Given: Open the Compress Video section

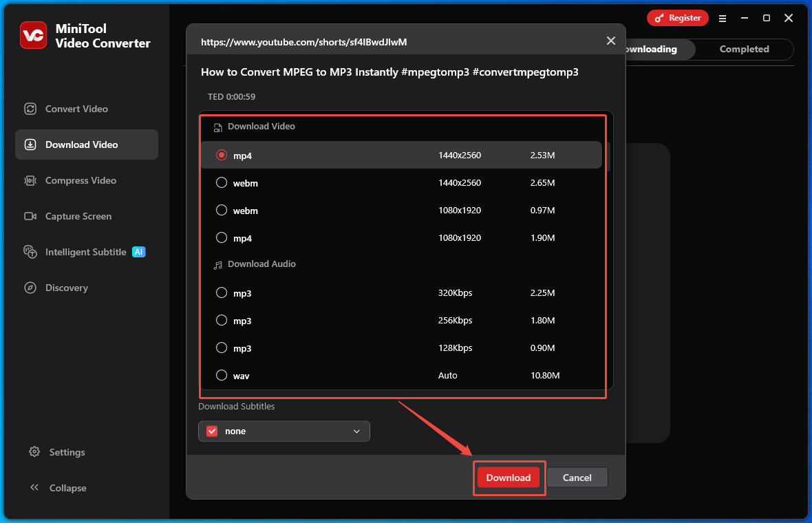Looking at the screenshot, I should tap(87, 180).
